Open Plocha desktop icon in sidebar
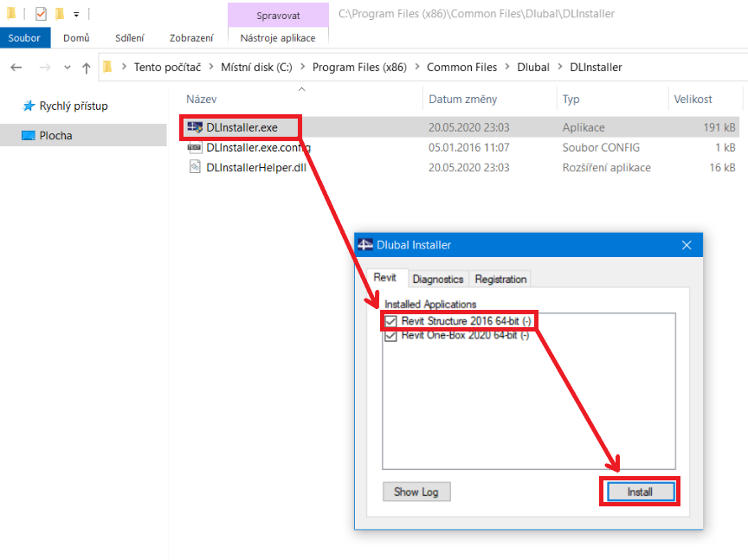 (x=29, y=136)
